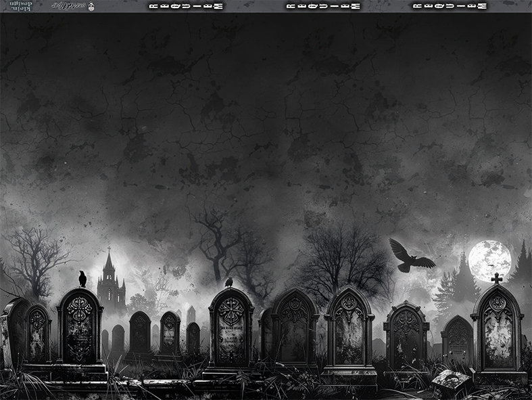Screen dimensions: 532x400
Task: Click the raven perched on left tombstone
Action: click(82, 278)
